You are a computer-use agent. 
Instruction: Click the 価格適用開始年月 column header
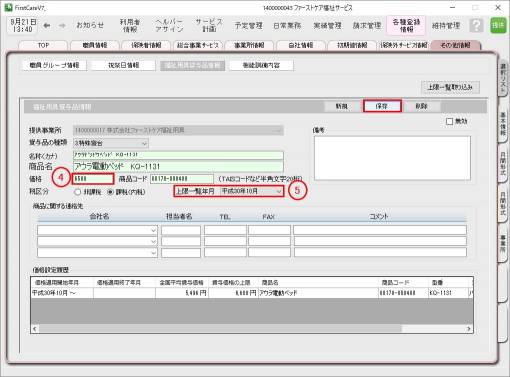coord(62,283)
